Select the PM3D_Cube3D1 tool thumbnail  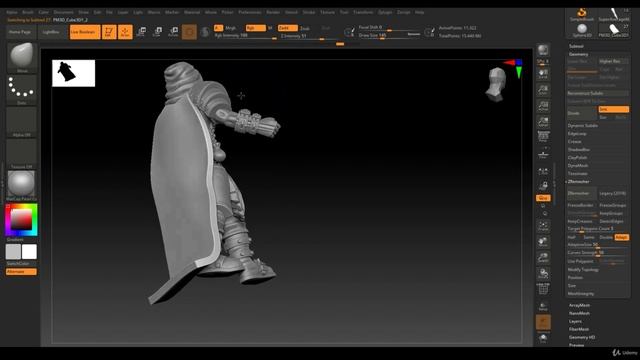613,31
